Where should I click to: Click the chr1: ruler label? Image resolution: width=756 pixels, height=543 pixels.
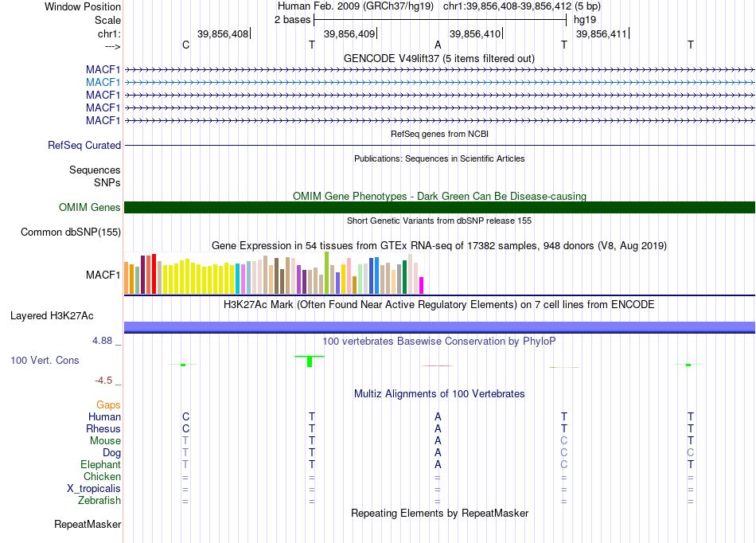(109, 33)
